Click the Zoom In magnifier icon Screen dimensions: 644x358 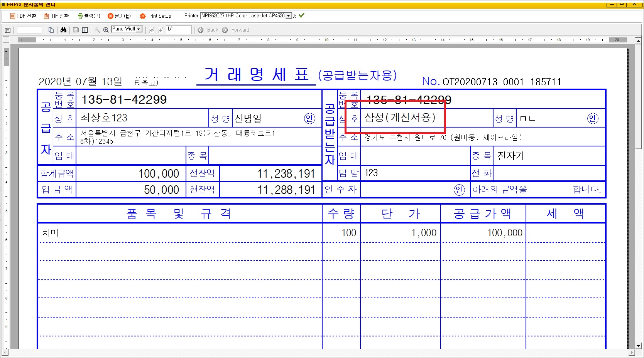click(x=106, y=30)
